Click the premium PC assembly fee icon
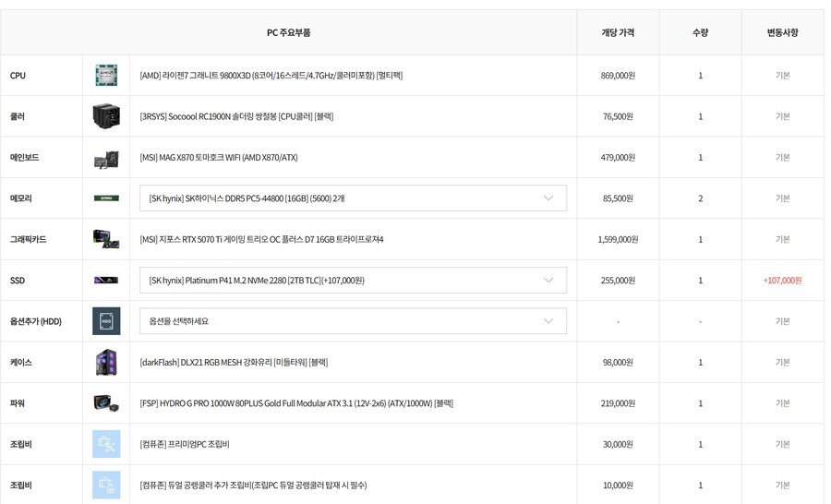Image resolution: width=831 pixels, height=504 pixels. click(x=106, y=444)
